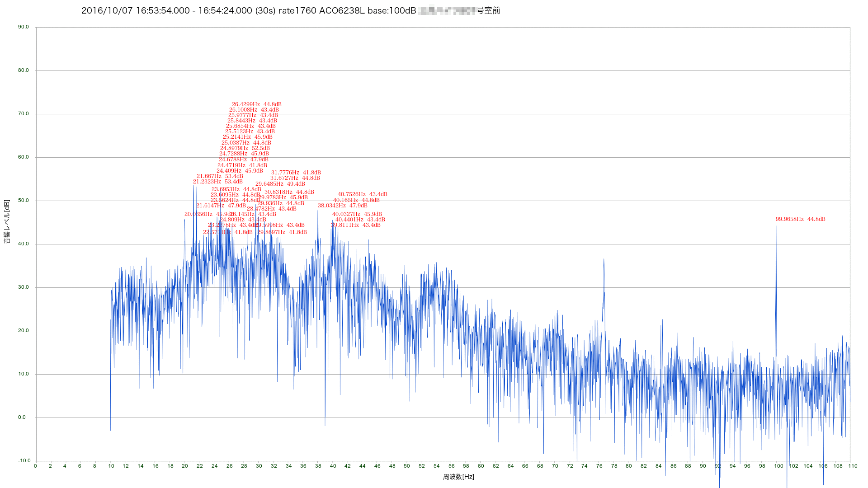Click peak label "25.5123Hz 43.4dB"
Screen dimensions: 868x488
click(250, 131)
